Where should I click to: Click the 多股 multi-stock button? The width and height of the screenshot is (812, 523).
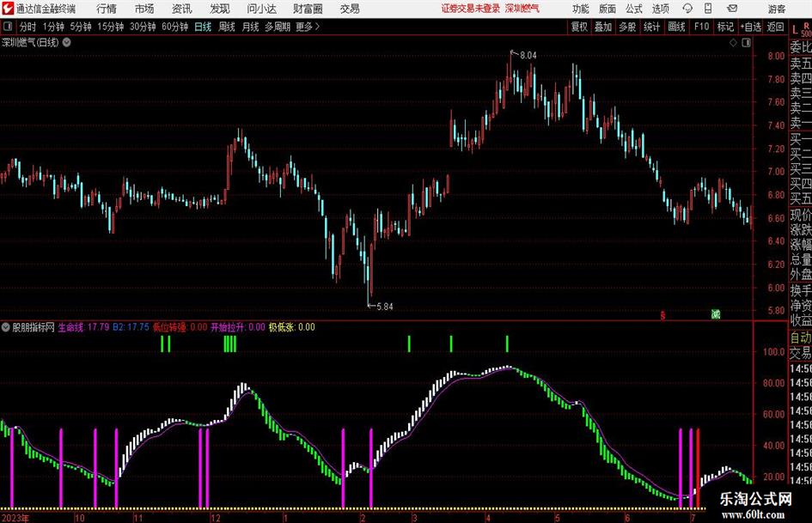click(627, 27)
